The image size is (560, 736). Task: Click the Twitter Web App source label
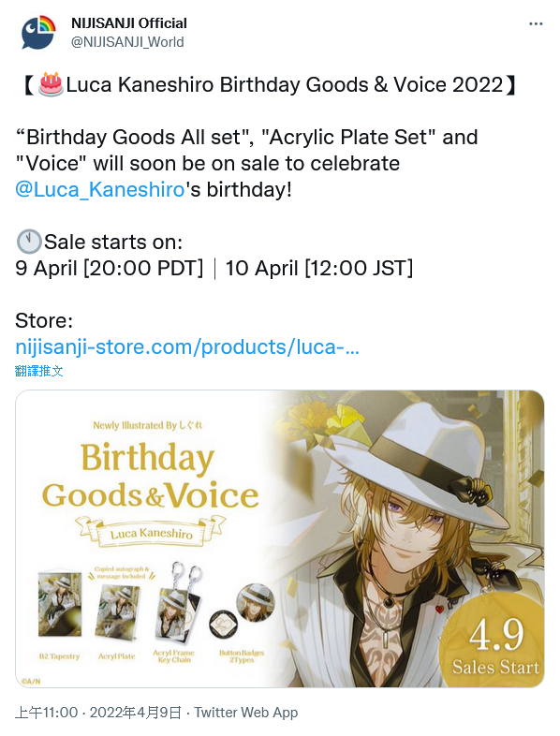246,713
